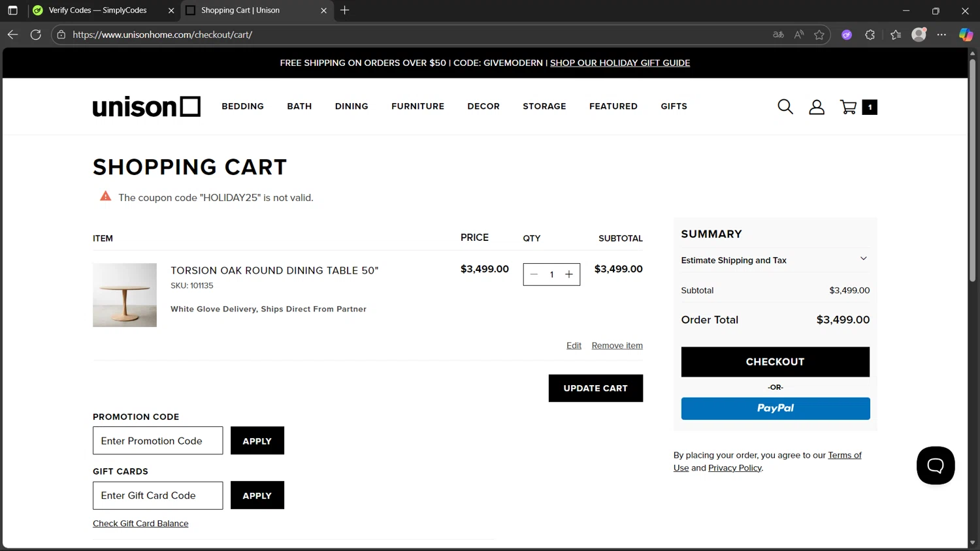980x551 pixels.
Task: Open the Storage menu
Action: point(544,106)
